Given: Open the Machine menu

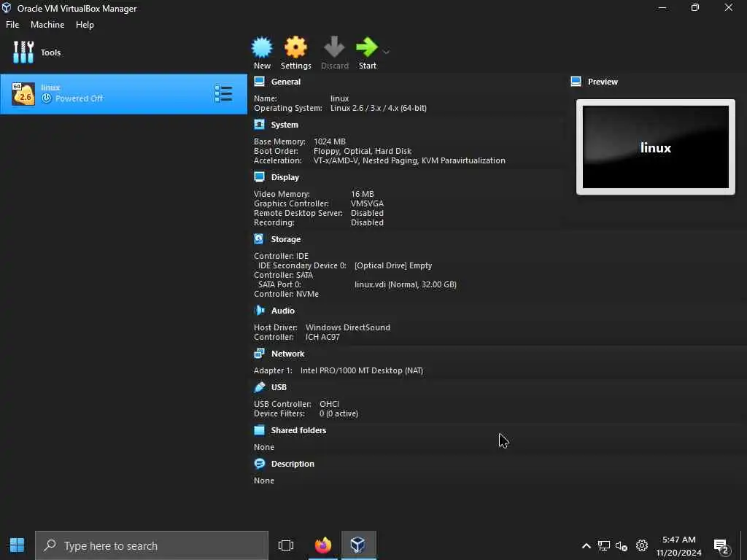Looking at the screenshot, I should pos(47,24).
